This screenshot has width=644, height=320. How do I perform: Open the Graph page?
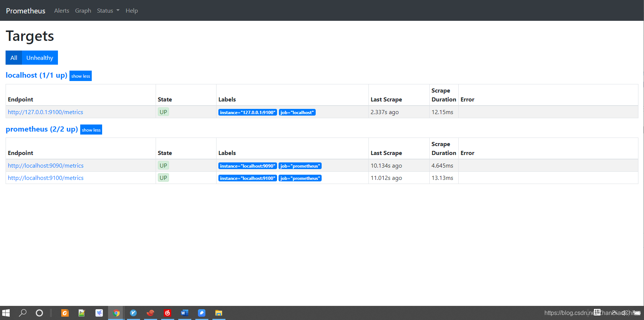(83, 11)
